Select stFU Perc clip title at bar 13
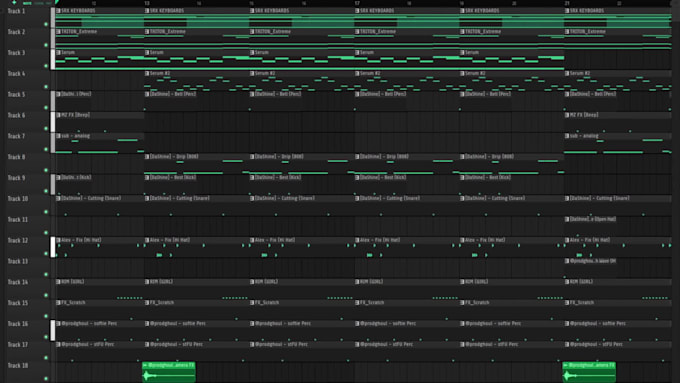 pos(175,344)
